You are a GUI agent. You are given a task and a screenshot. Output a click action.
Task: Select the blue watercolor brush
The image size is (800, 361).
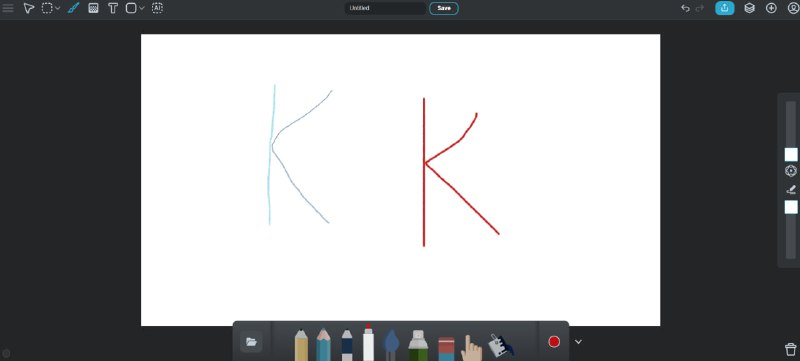[x=391, y=345]
